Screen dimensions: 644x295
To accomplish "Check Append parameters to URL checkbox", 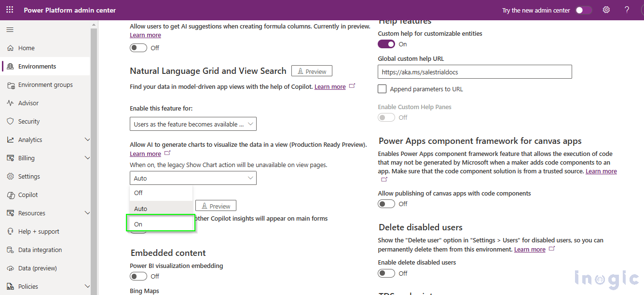I will (x=382, y=89).
